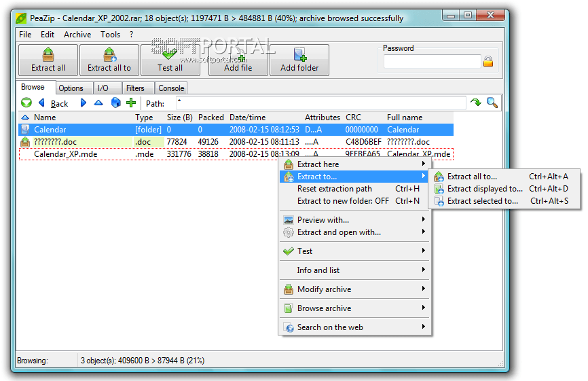This screenshot has height=381, width=588.
Task: Click the blue forward arrow icon
Action: 84,103
